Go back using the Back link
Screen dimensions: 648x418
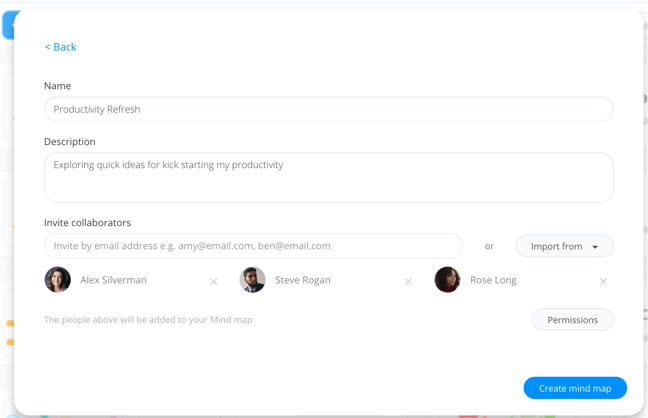[60, 47]
